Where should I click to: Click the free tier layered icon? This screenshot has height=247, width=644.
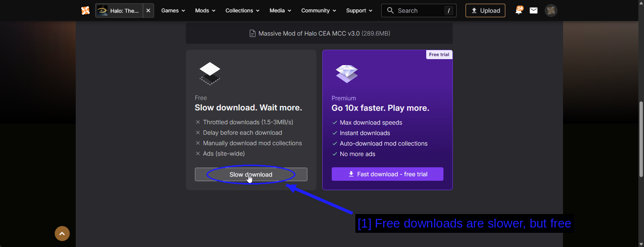(x=210, y=73)
